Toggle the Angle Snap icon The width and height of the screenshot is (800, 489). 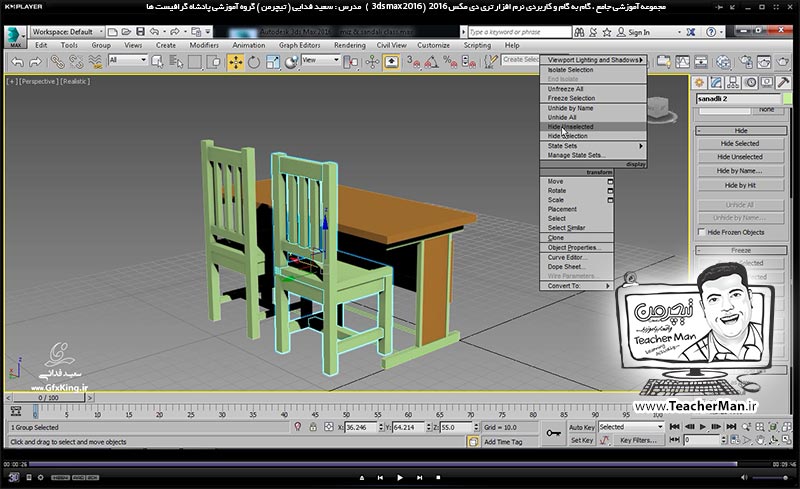432,62
